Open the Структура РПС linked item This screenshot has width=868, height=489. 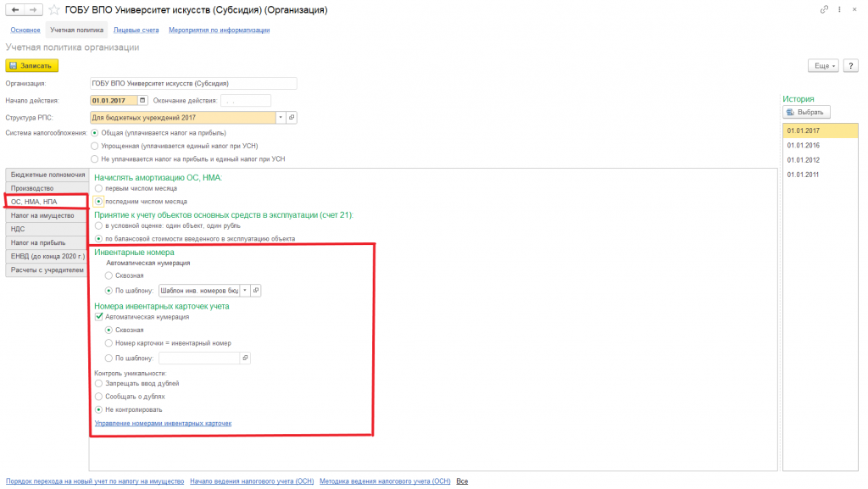coord(292,117)
